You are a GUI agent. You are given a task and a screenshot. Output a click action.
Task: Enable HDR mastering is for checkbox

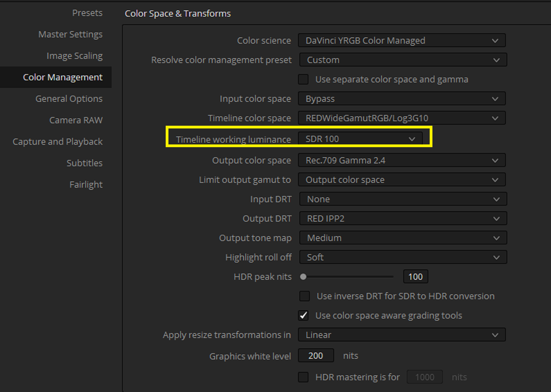(x=303, y=377)
